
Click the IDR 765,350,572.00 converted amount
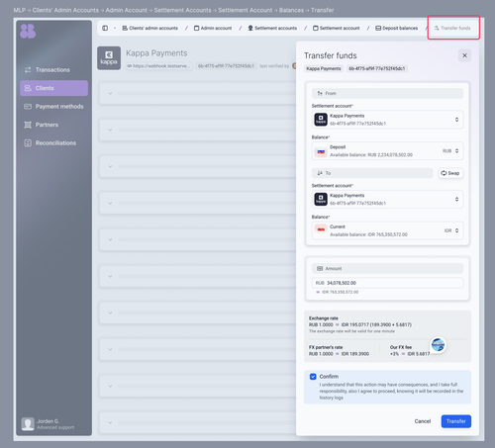[x=340, y=292]
